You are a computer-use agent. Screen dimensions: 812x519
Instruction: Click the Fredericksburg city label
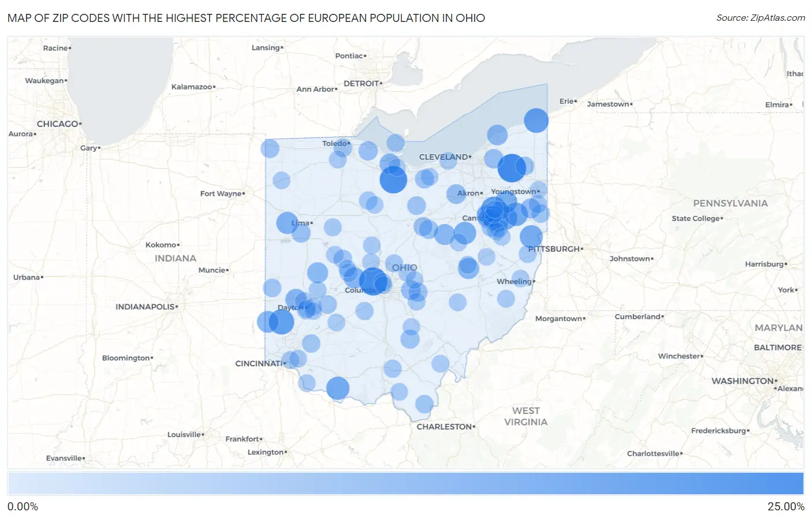(718, 431)
